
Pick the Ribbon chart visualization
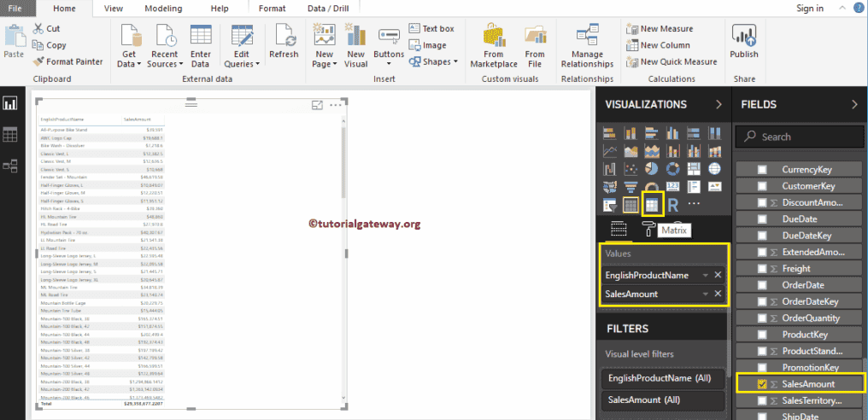(x=715, y=152)
